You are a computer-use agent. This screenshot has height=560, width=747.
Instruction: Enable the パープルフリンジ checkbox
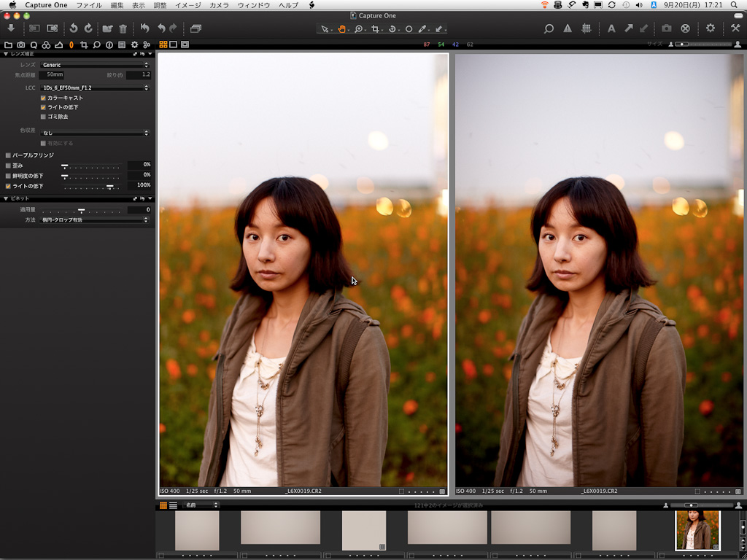[8, 155]
